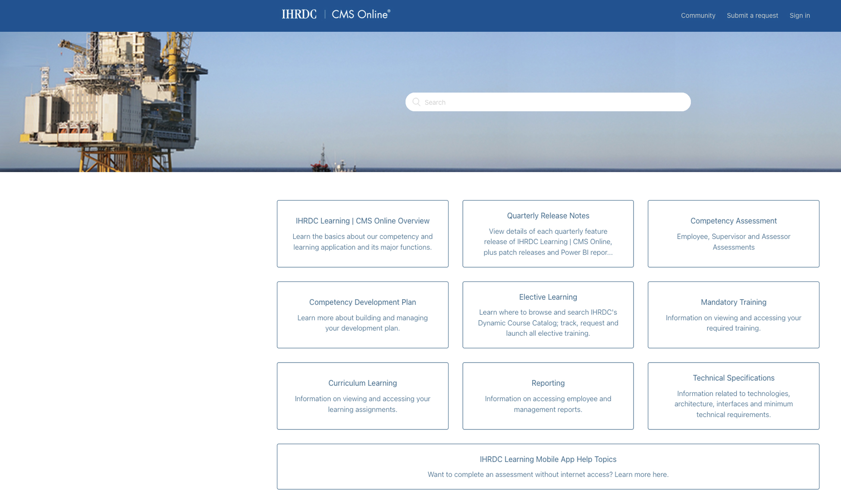The image size is (841, 504).
Task: Open Competency Development Plan category
Action: tap(362, 315)
